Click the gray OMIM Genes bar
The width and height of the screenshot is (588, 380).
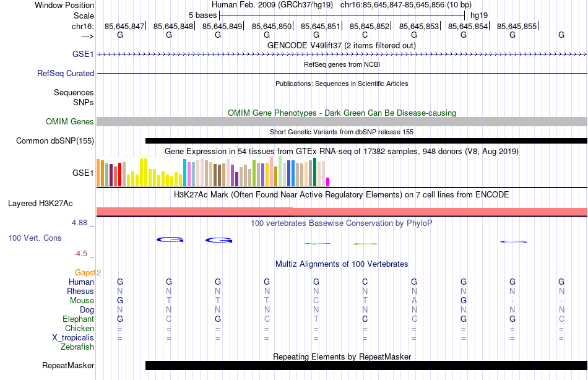tap(342, 121)
